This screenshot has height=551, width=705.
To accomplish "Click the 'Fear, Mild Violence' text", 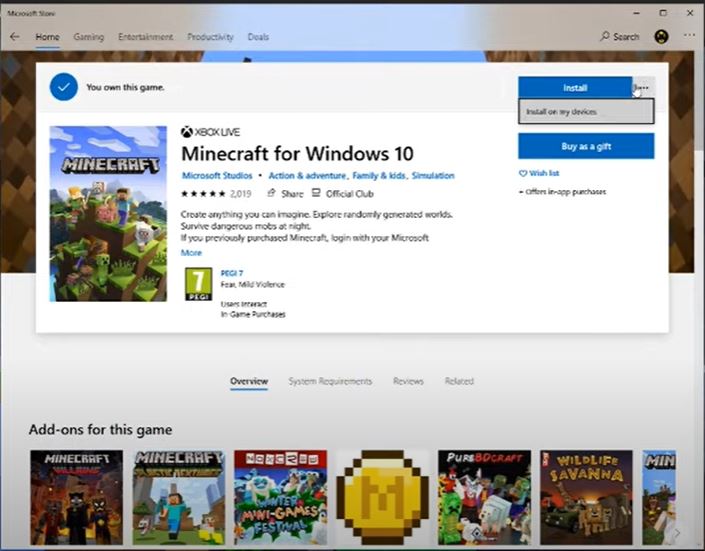I will tap(253, 284).
